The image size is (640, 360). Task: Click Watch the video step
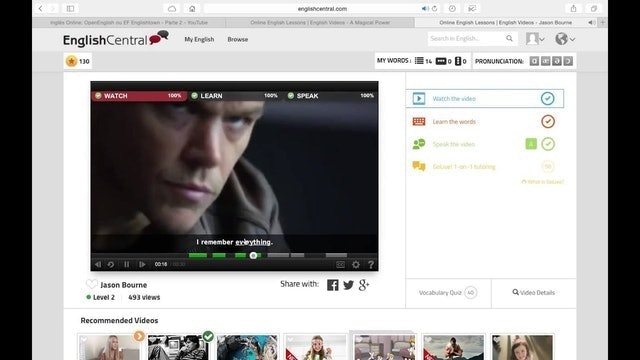[x=485, y=98]
